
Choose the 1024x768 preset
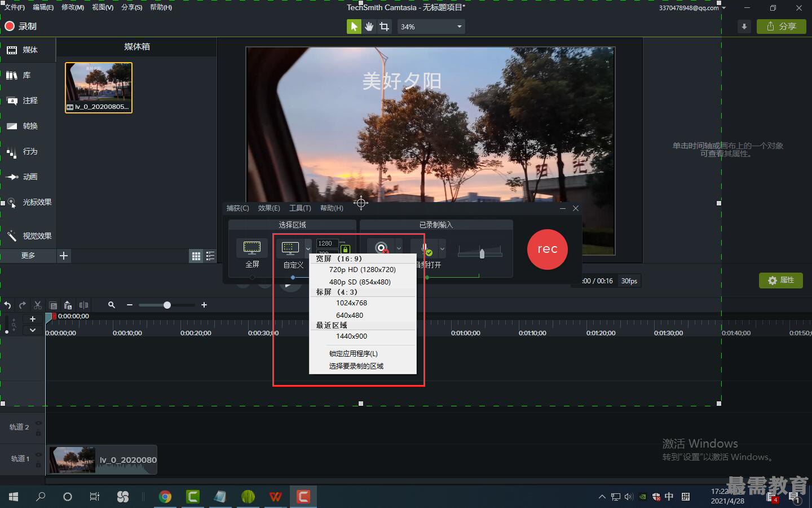pos(363,303)
